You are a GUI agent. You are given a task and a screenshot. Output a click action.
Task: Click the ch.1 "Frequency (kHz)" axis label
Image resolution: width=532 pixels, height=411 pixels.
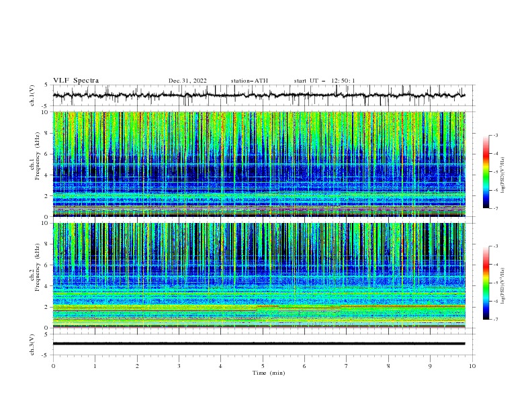38,156
